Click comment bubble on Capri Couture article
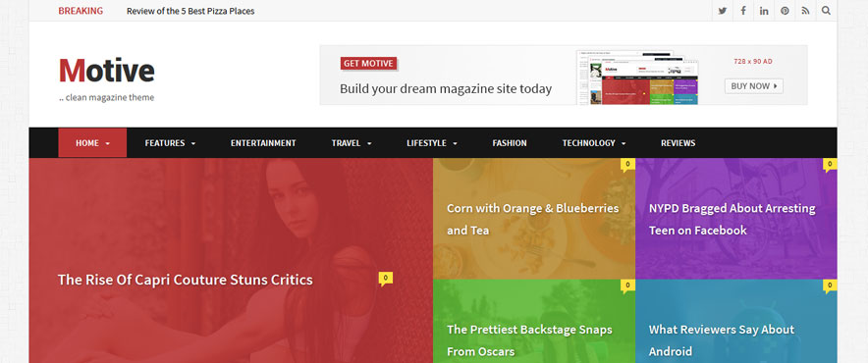Image resolution: width=868 pixels, height=363 pixels. pyautogui.click(x=386, y=279)
